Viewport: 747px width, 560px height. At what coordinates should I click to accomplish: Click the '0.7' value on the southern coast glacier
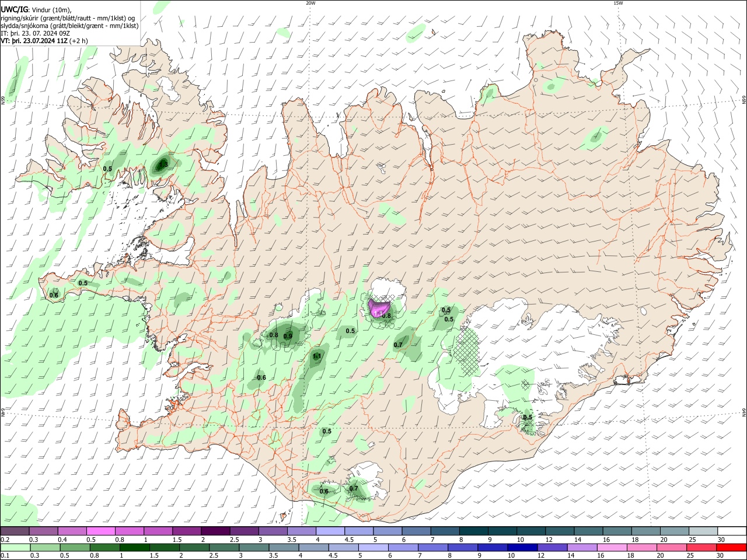point(354,489)
